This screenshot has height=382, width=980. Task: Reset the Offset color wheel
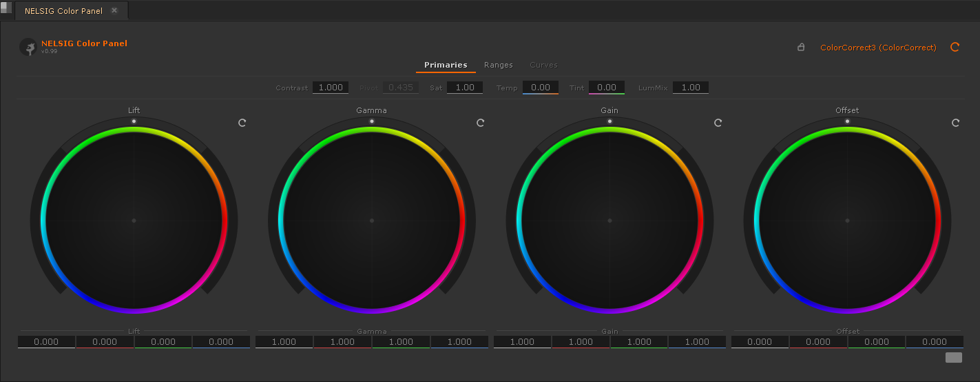click(956, 123)
